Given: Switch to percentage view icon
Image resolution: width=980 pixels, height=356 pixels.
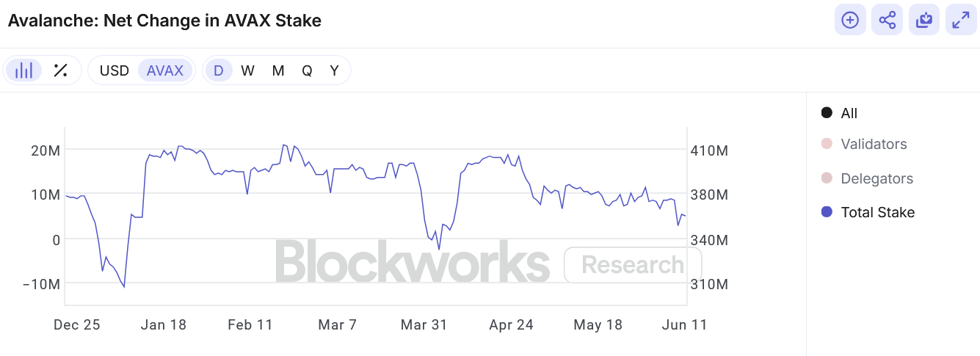Looking at the screenshot, I should [61, 70].
